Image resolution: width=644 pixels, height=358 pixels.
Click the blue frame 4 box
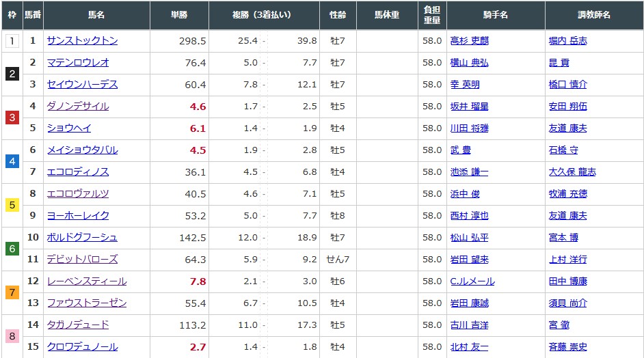[12, 161]
